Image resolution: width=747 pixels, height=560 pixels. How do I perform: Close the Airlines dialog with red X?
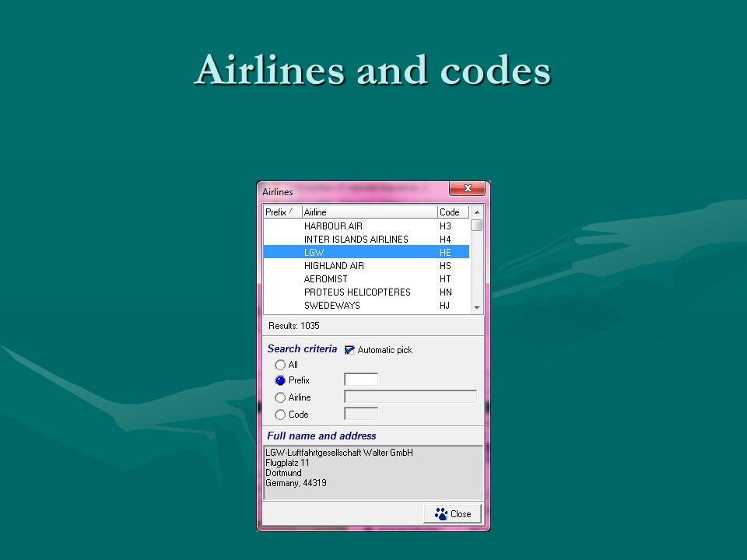[x=468, y=188]
